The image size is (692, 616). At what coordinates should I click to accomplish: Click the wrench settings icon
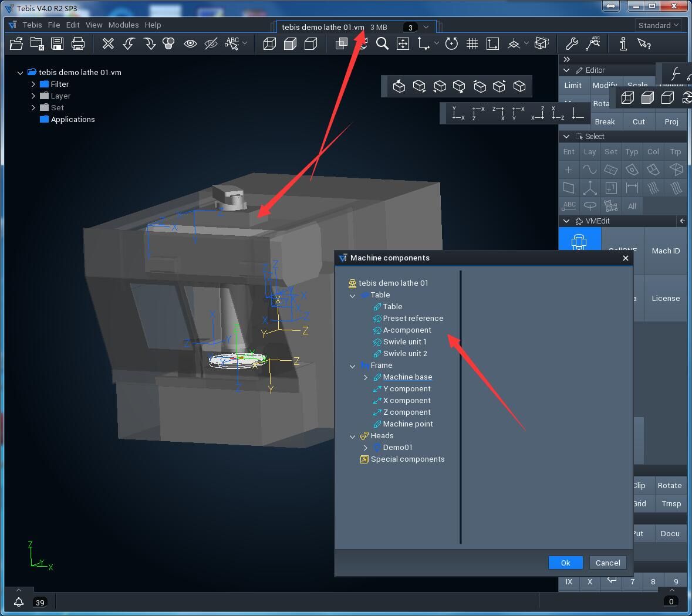572,43
